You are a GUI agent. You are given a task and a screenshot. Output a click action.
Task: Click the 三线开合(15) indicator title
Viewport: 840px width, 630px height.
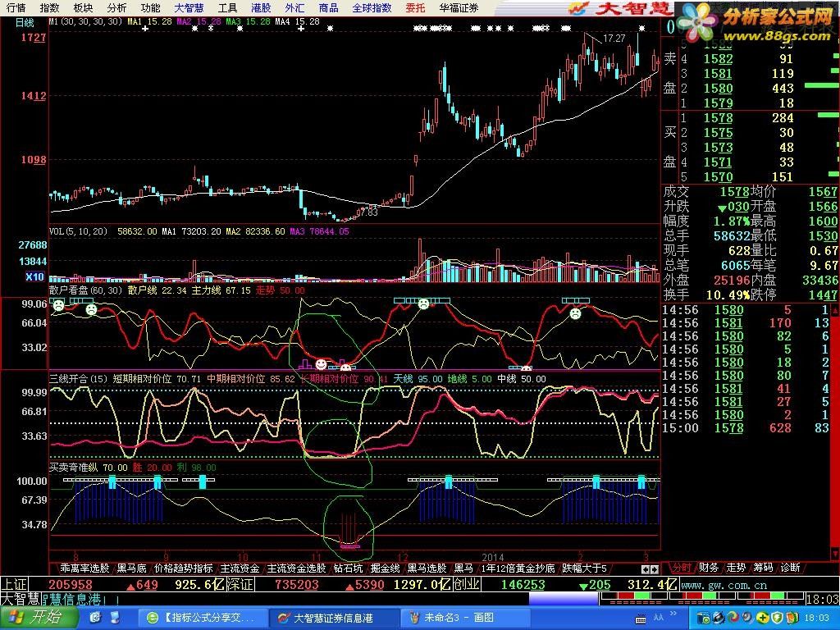[79, 379]
